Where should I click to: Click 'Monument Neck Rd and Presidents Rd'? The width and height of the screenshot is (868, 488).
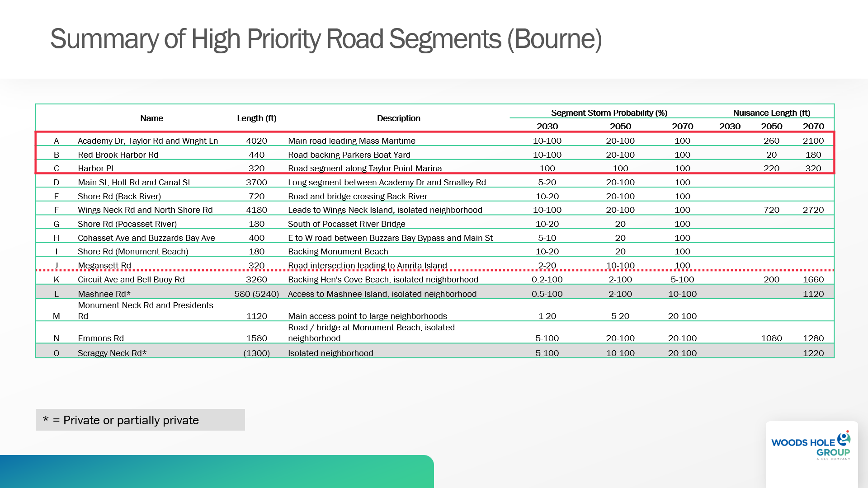click(x=145, y=311)
